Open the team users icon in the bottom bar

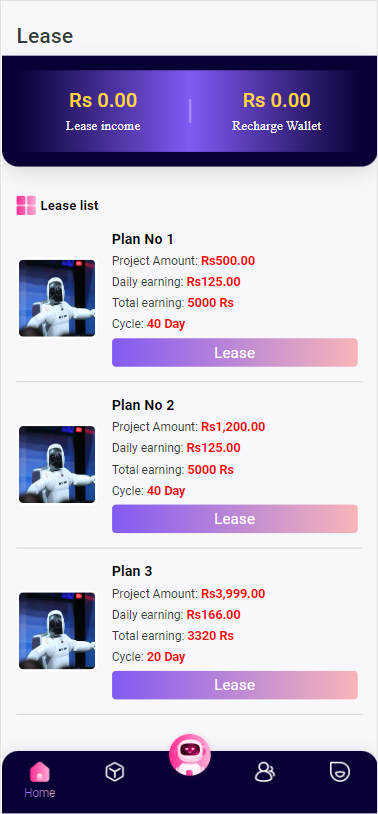click(264, 772)
